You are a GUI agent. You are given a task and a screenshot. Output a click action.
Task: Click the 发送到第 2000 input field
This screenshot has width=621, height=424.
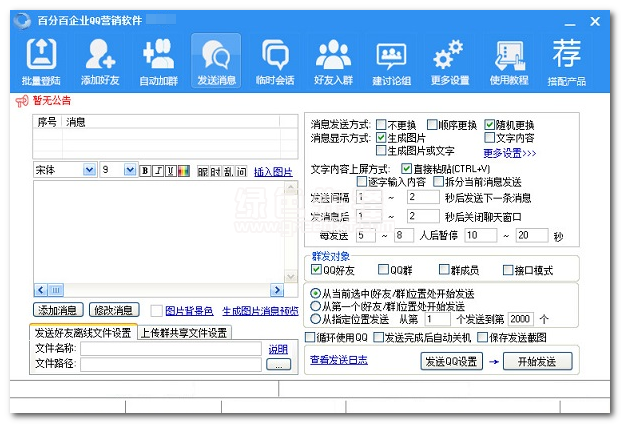click(x=520, y=319)
